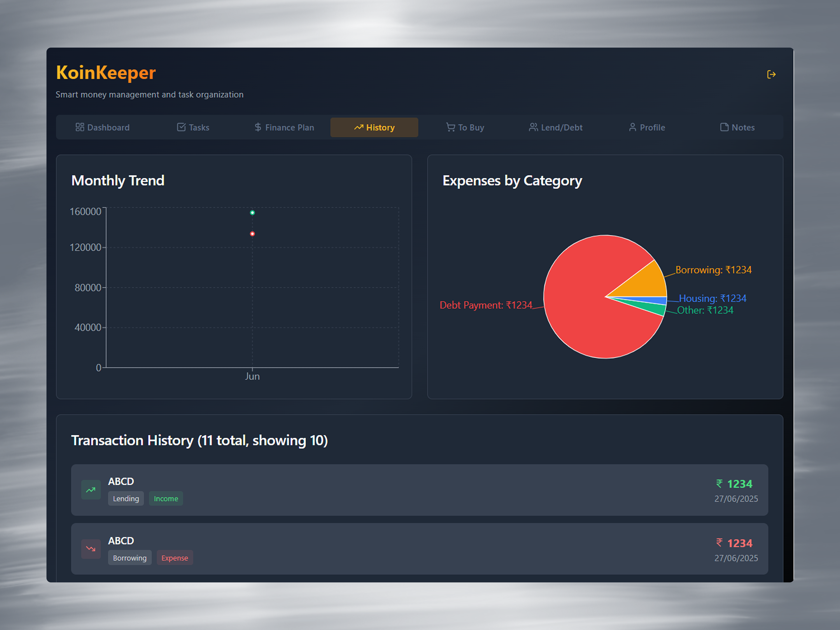Open the Notes tab
The image size is (840, 630).
click(x=737, y=128)
